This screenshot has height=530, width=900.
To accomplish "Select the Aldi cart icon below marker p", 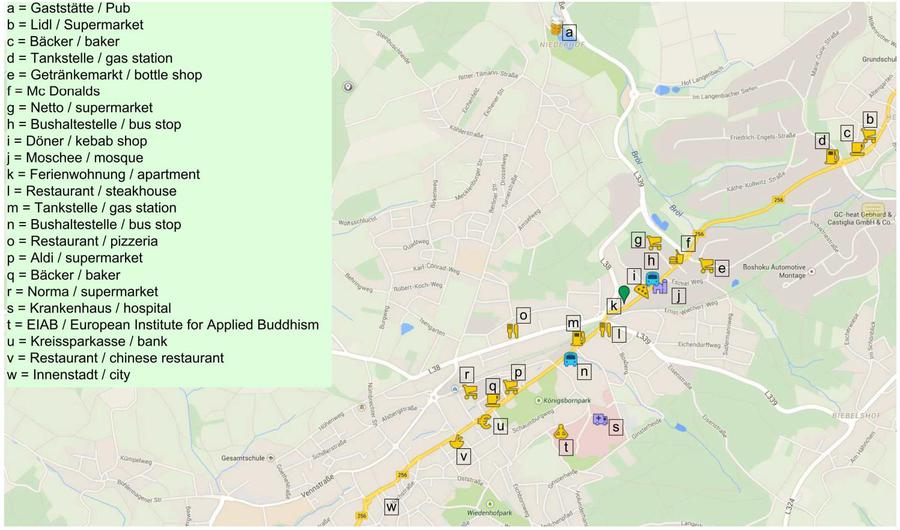I will pos(510,386).
